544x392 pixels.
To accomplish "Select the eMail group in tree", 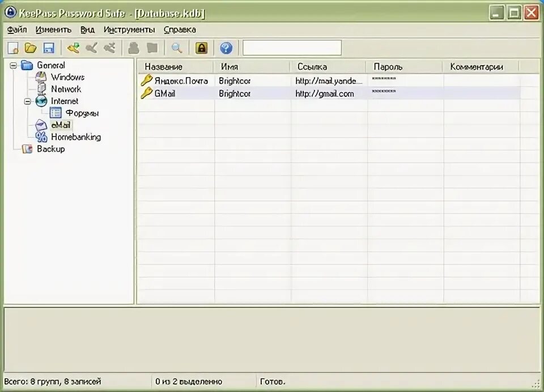I will [x=61, y=125].
